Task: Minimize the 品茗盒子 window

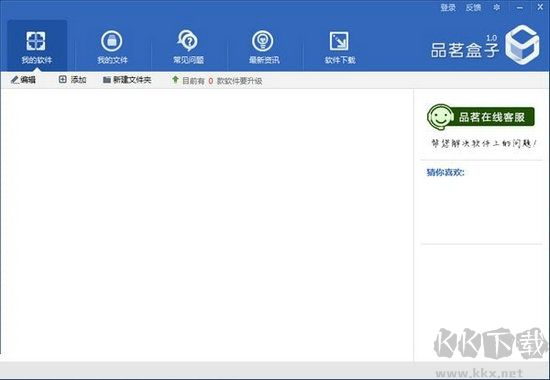Action: [x=520, y=7]
